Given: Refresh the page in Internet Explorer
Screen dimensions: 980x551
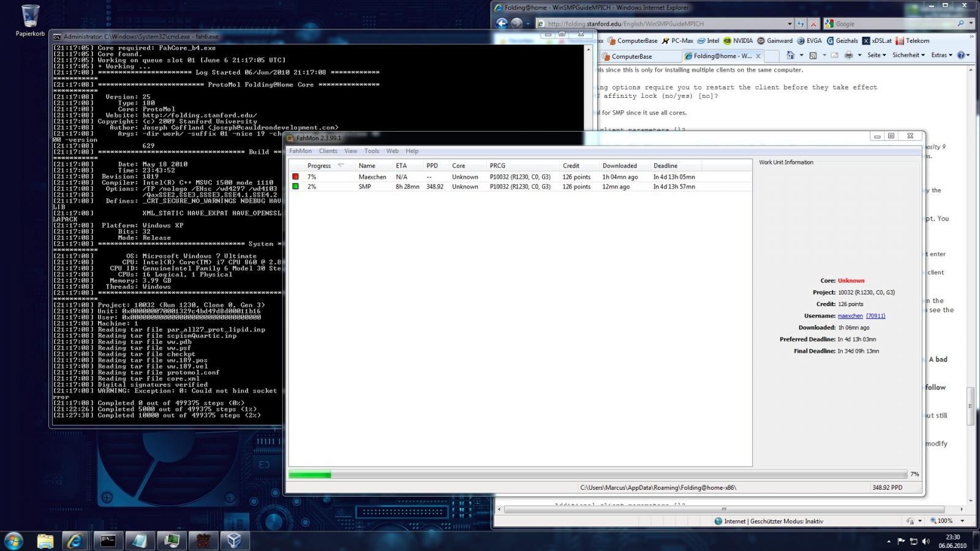Looking at the screenshot, I should pos(801,24).
